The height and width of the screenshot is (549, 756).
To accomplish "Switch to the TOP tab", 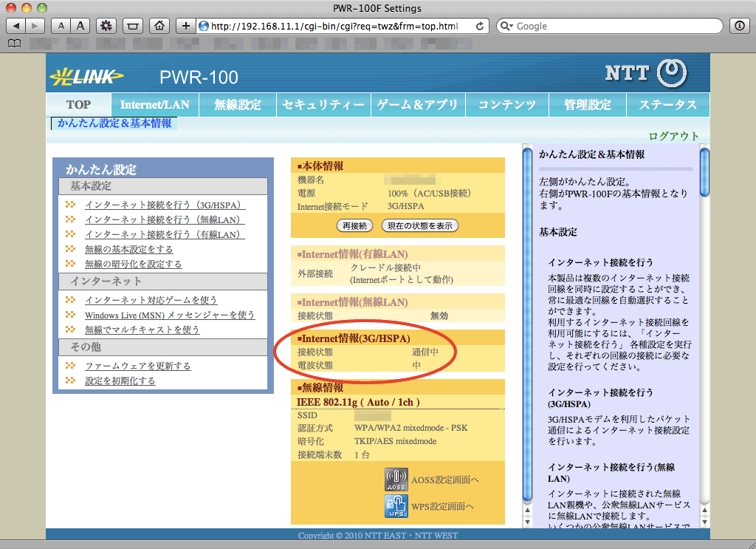I will click(x=78, y=105).
